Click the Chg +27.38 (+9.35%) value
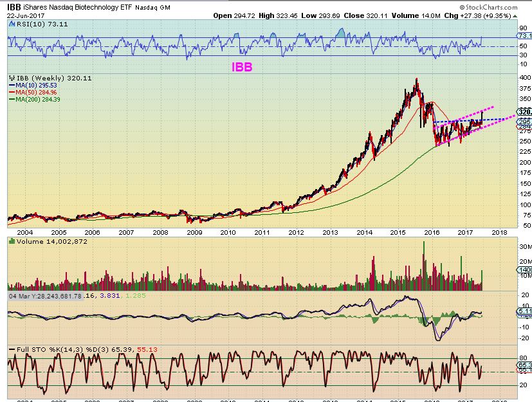The image size is (532, 402). 477,15
